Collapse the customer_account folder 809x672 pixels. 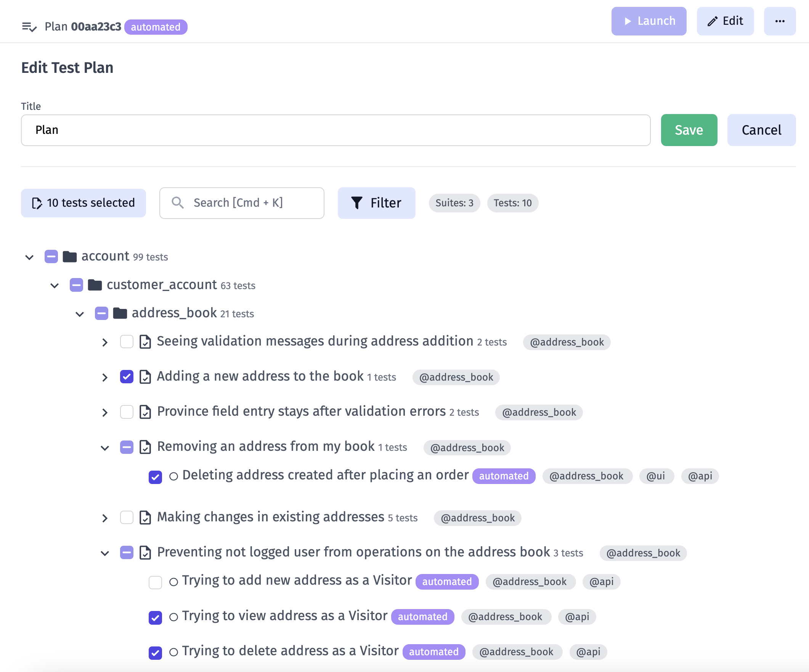55,286
